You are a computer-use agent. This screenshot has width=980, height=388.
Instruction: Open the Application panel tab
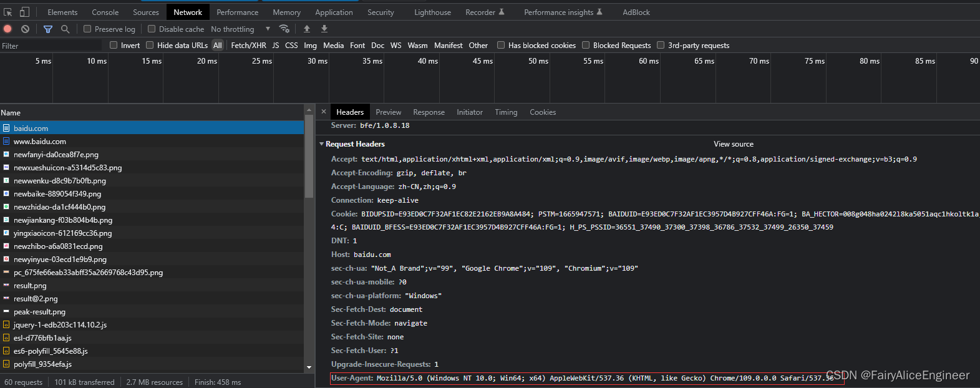pyautogui.click(x=334, y=12)
